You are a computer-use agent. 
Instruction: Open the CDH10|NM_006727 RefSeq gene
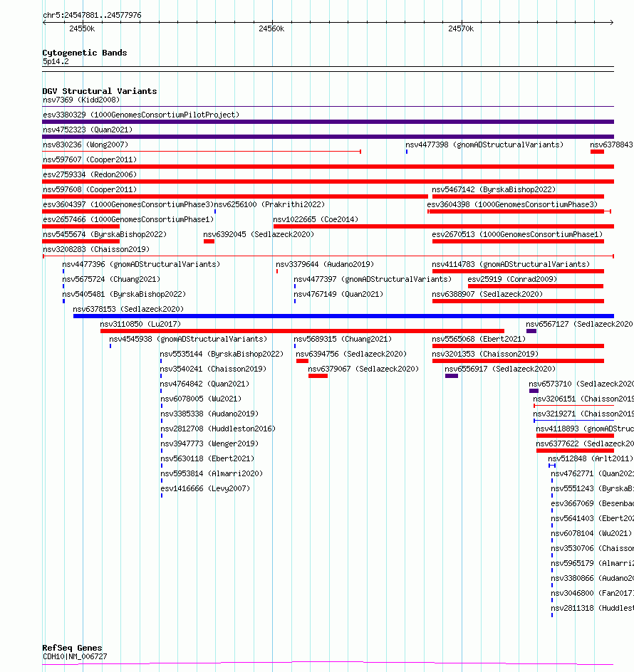pyautogui.click(x=75, y=656)
